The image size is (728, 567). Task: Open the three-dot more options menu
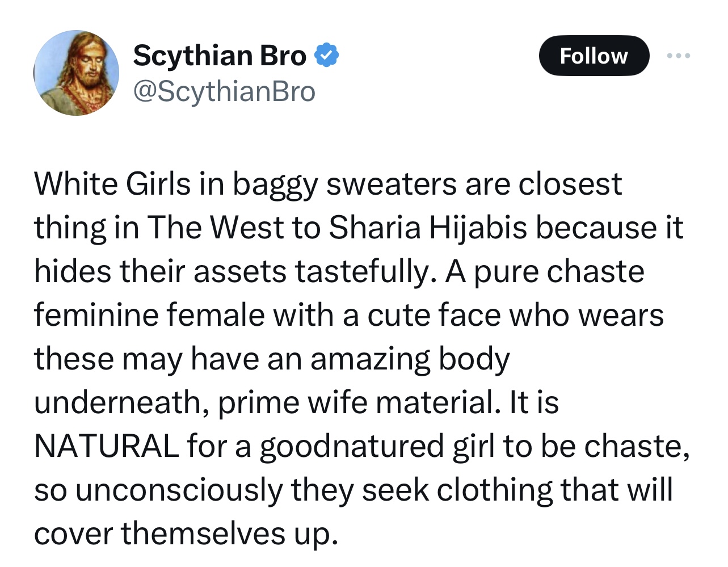[x=679, y=56]
